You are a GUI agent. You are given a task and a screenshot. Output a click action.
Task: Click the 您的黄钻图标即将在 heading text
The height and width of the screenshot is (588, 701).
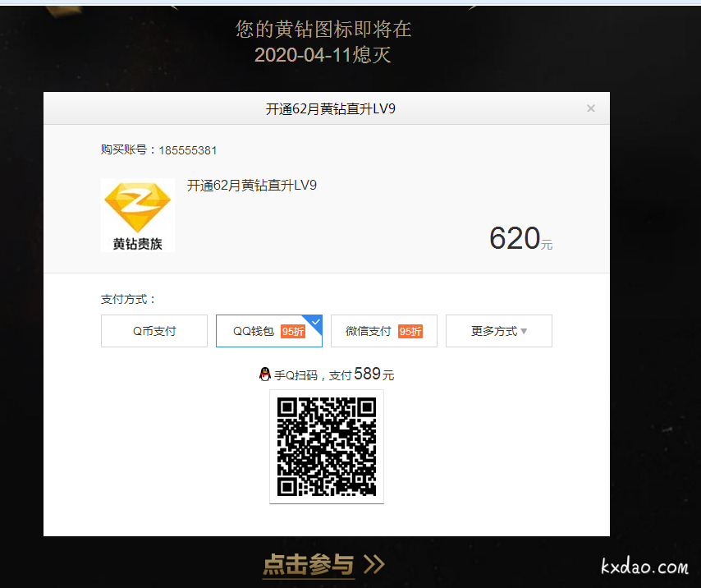(x=323, y=29)
